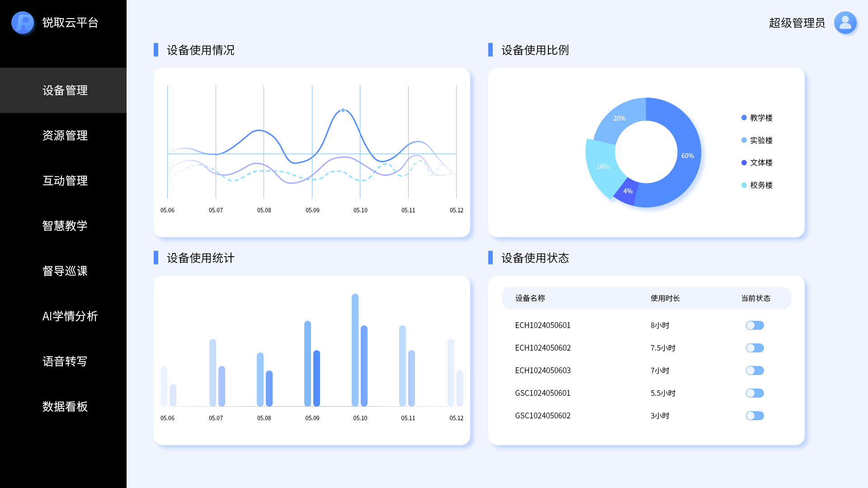This screenshot has height=488, width=868.
Task: Open the 超级管理员 user avatar icon
Action: point(845,23)
